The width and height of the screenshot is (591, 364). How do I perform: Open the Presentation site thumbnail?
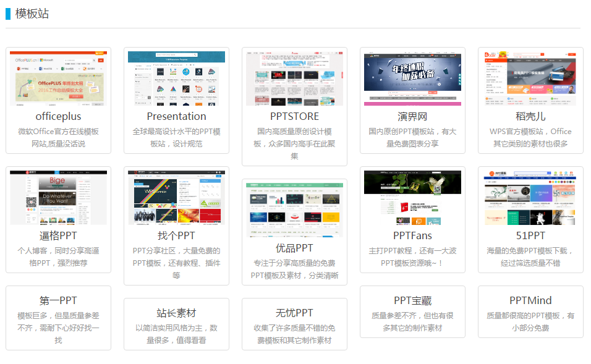point(176,78)
